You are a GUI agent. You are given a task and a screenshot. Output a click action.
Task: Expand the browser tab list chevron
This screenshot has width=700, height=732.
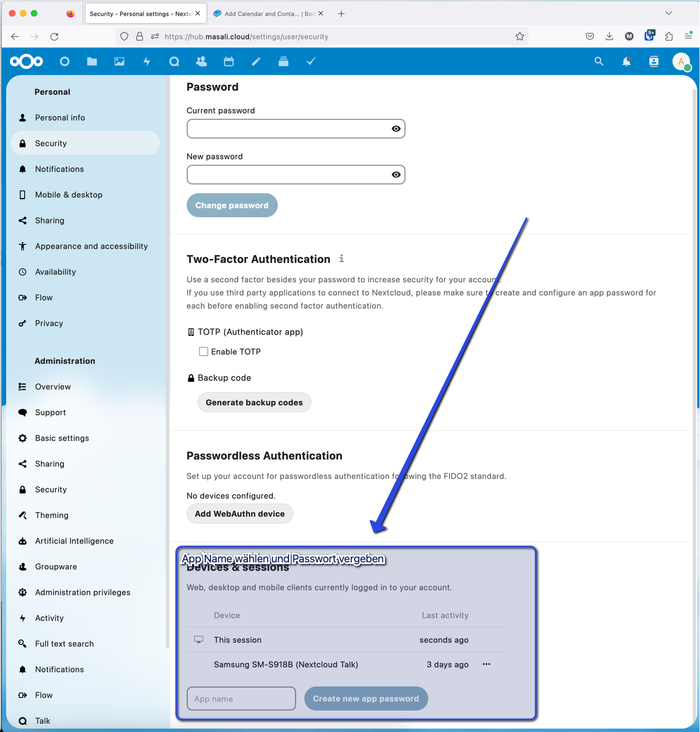click(x=668, y=13)
